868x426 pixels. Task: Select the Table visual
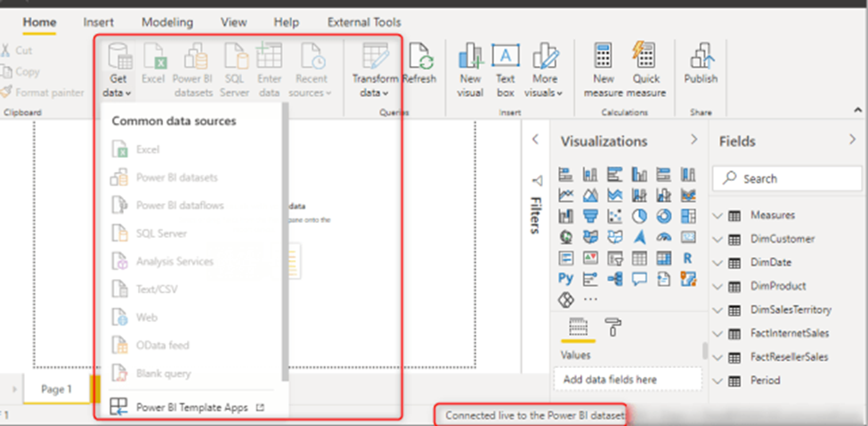[639, 258]
